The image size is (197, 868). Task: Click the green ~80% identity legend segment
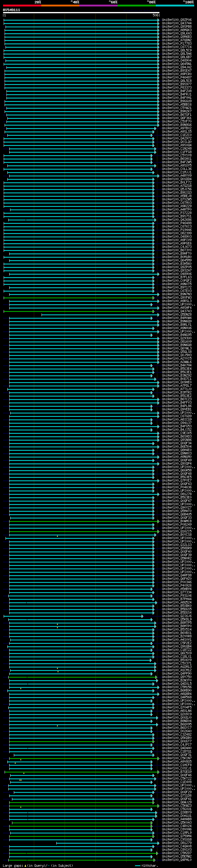coord(137,6)
